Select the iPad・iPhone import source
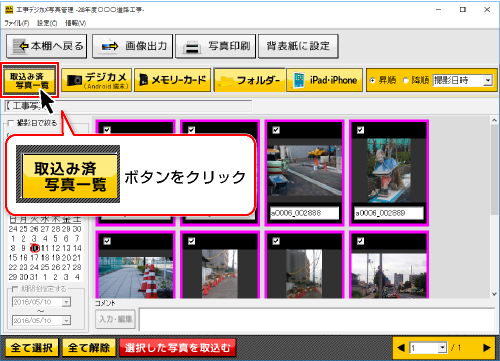500x361 pixels. pyautogui.click(x=325, y=80)
